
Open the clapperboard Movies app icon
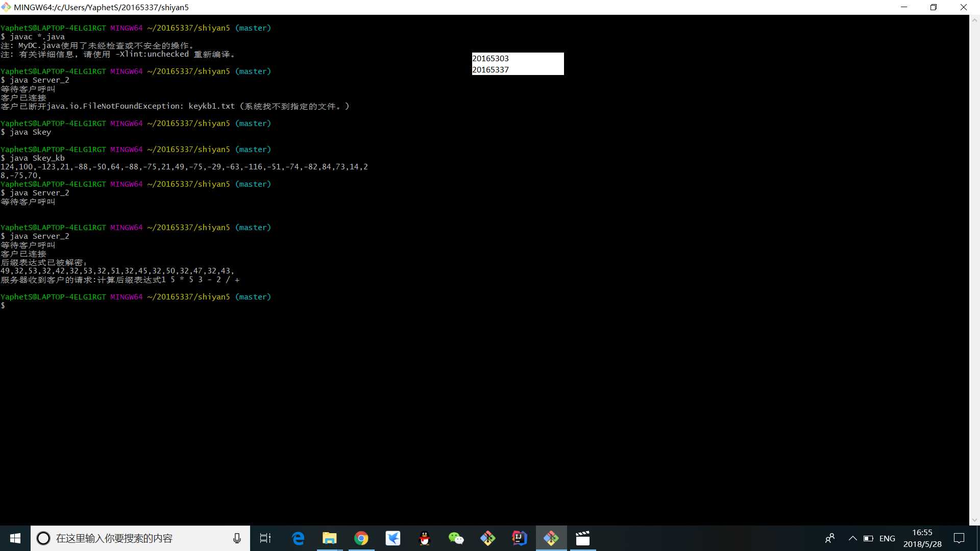coord(583,538)
